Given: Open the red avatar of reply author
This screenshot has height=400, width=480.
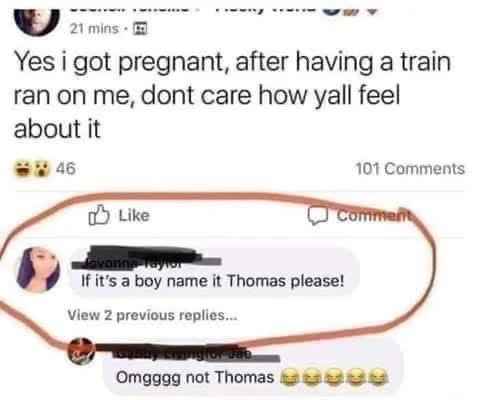Looking at the screenshot, I should tap(81, 351).
